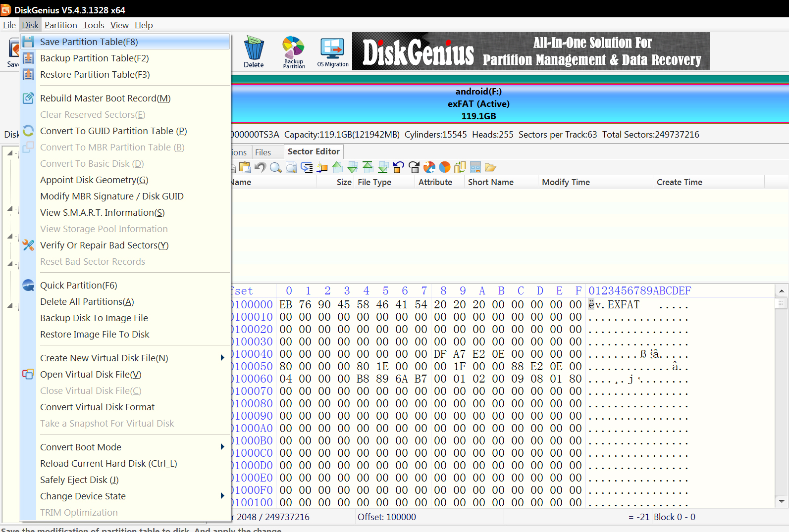Choose Safely Eject Disk
This screenshot has height=532, width=789.
point(125,480)
